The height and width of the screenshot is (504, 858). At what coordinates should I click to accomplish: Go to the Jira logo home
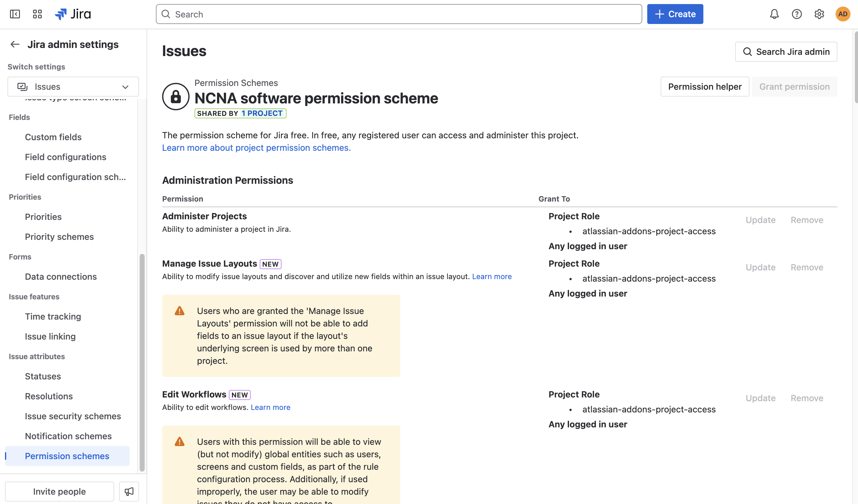pyautogui.click(x=73, y=14)
